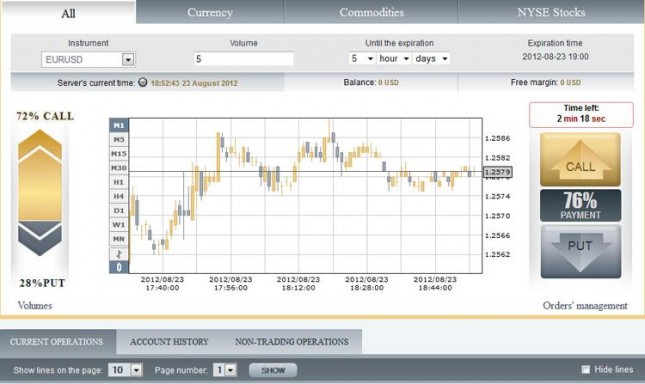This screenshot has height=384, width=645.
Task: Toggle the Hide lines checkbox
Action: point(585,369)
